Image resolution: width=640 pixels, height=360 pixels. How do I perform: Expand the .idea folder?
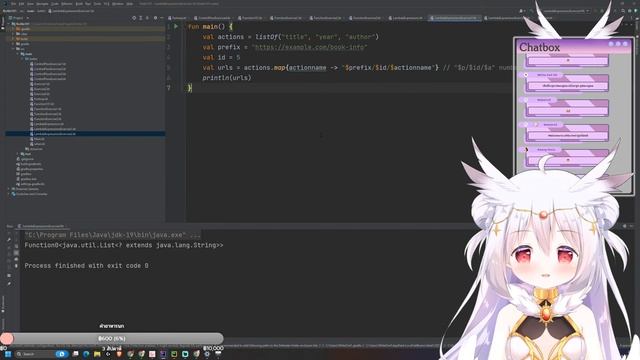pyautogui.click(x=13, y=34)
